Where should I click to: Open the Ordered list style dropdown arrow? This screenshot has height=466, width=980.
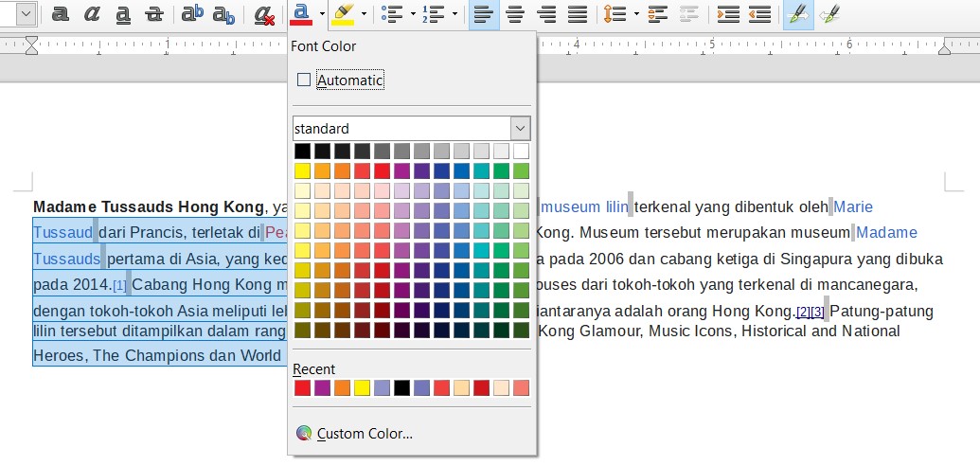[454, 14]
